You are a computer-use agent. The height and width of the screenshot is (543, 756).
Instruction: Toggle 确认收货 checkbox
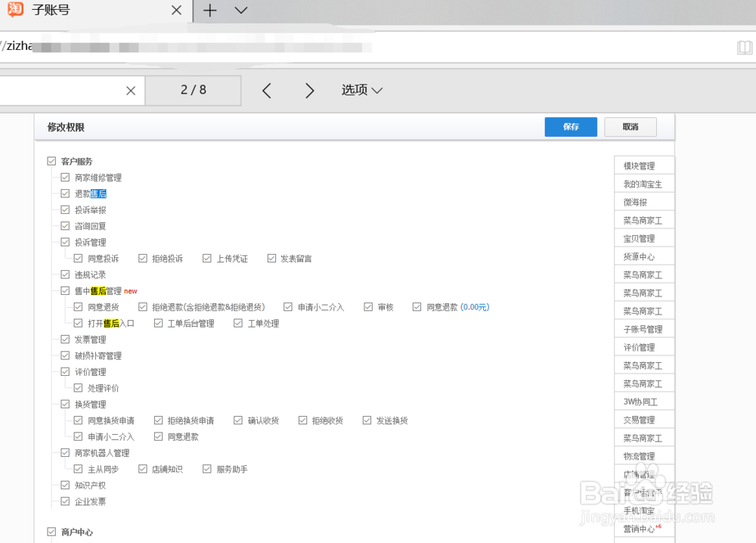237,420
